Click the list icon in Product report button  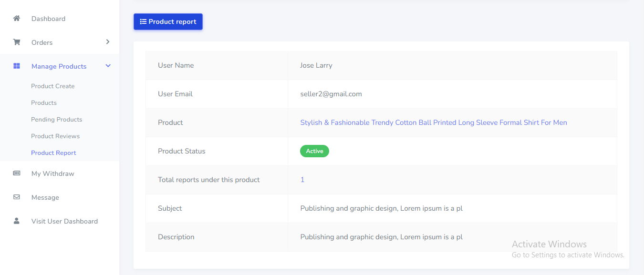pyautogui.click(x=143, y=21)
